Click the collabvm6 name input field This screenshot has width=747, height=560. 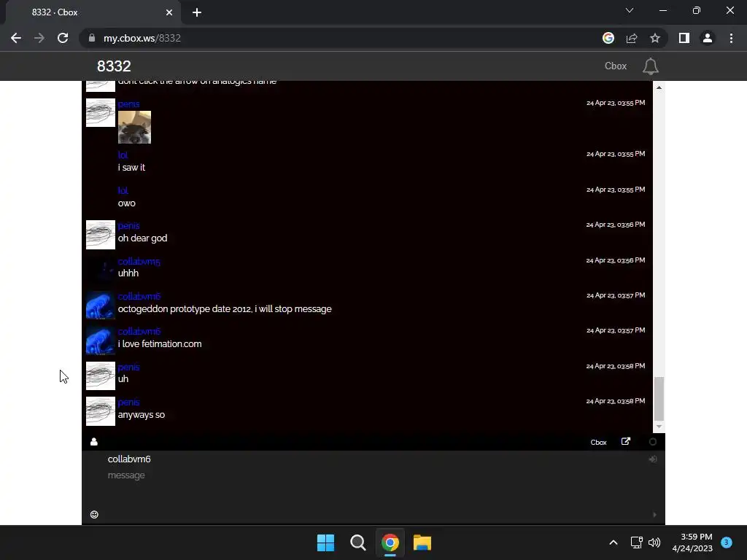pos(374,459)
